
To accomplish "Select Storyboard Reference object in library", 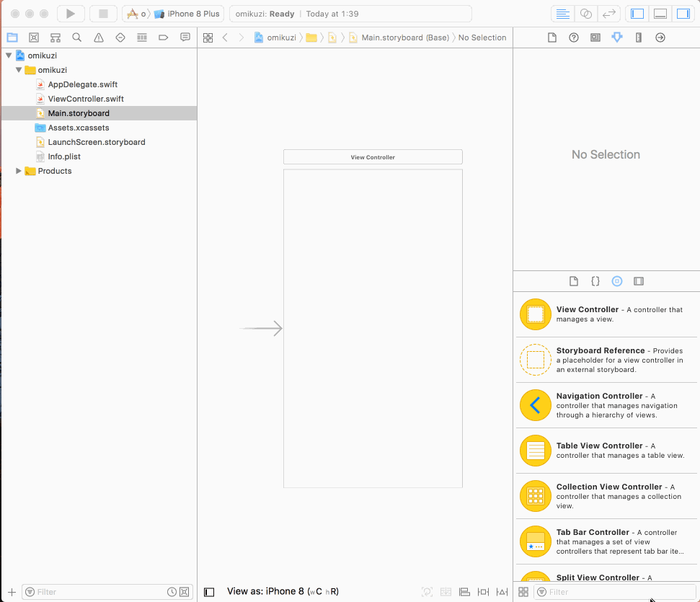I will click(x=607, y=360).
